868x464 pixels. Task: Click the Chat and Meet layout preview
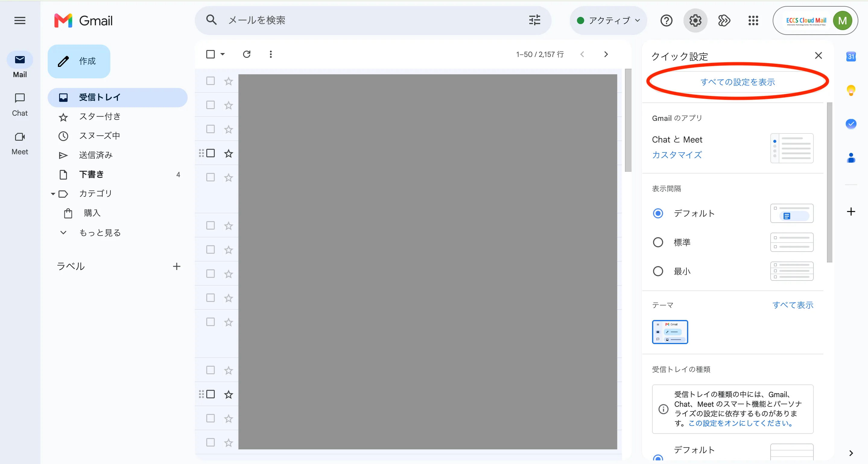click(x=792, y=148)
